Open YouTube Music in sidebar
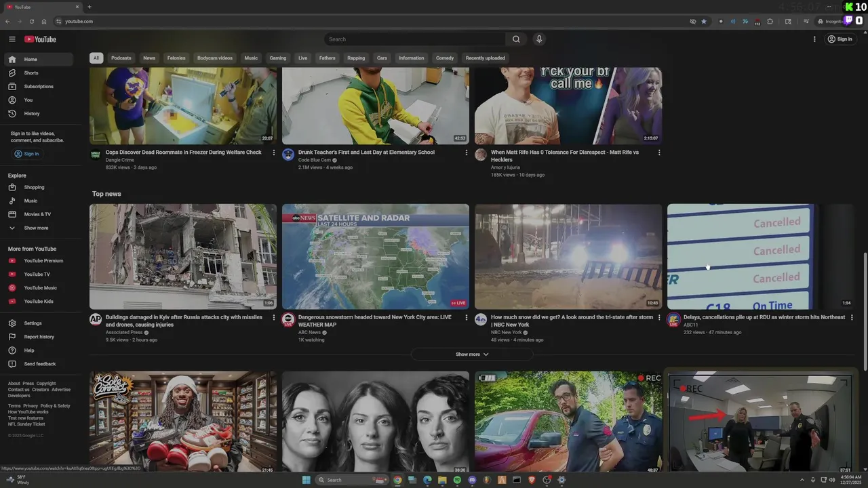Screen dimensions: 868x488 [x=39, y=288]
